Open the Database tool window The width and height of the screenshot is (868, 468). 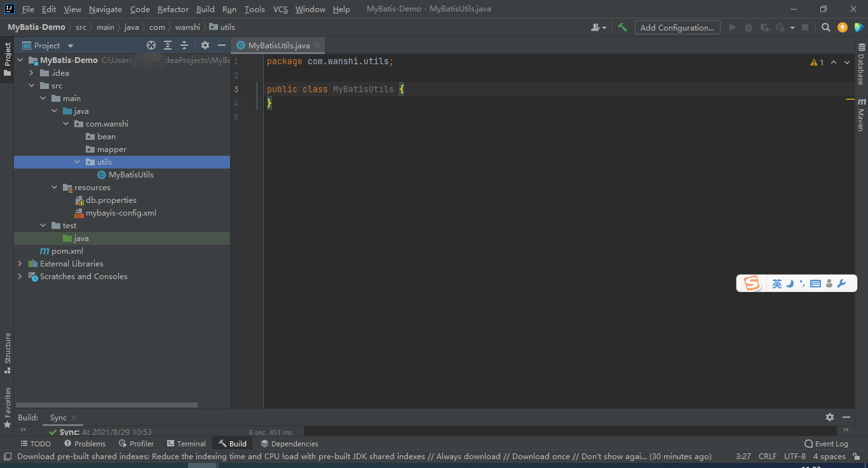pos(862,64)
